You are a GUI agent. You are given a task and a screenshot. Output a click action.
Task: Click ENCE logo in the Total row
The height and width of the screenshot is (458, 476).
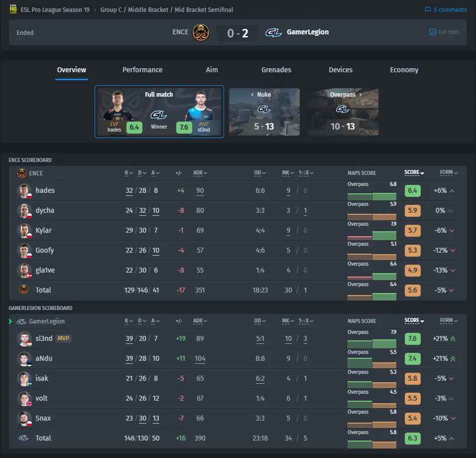click(24, 290)
